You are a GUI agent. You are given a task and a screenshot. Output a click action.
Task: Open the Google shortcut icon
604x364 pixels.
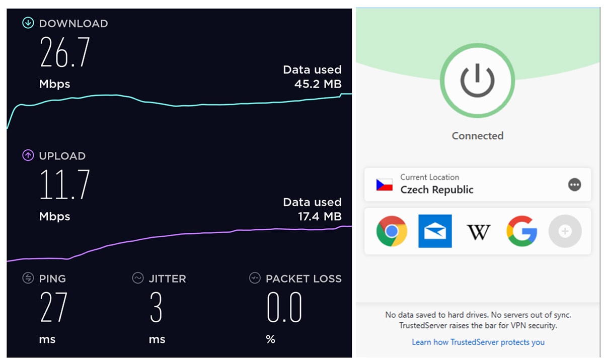click(x=522, y=231)
